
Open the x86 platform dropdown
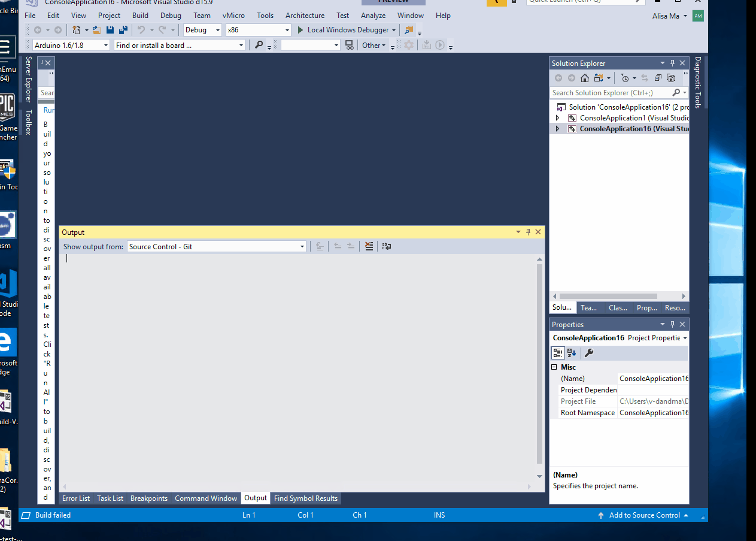258,30
